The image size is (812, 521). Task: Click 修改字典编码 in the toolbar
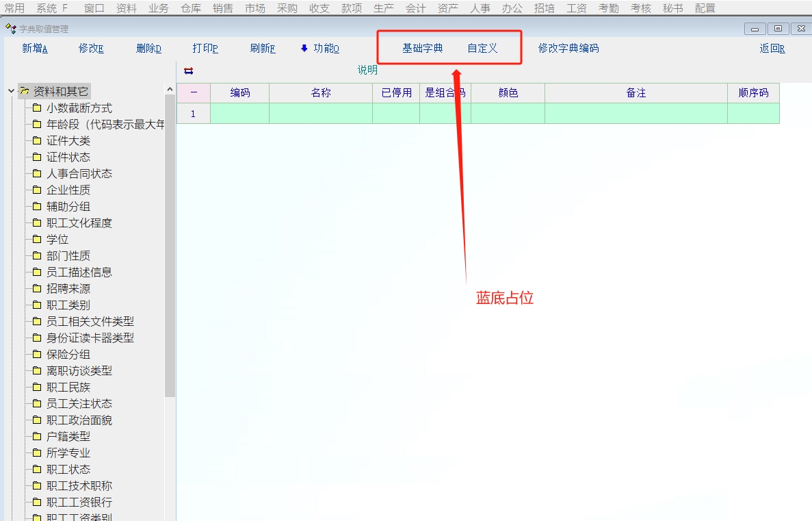[x=568, y=49]
